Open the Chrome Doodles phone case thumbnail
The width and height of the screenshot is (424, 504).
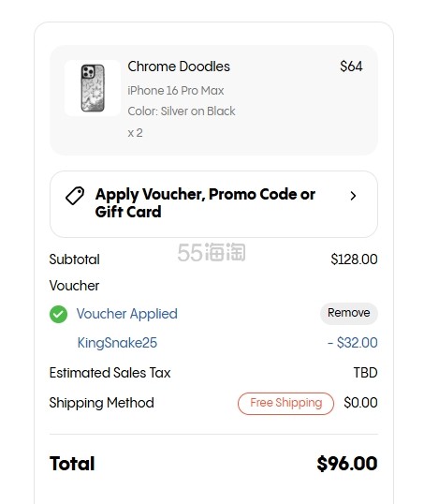(93, 88)
